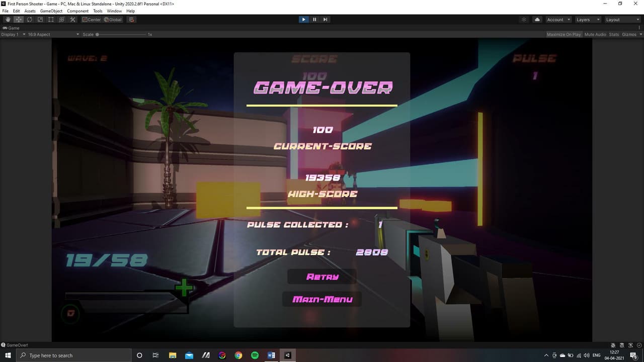Open the volume control icon
The height and width of the screenshot is (362, 644).
tap(587, 355)
